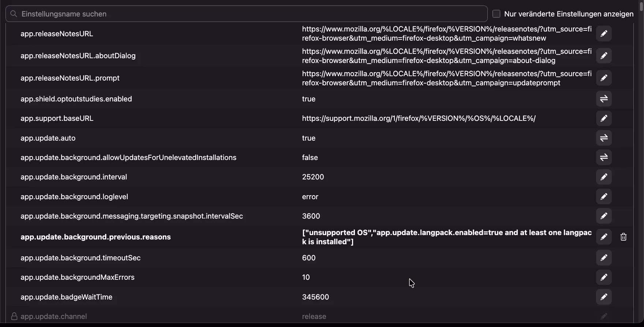
Task: Toggle app.update.auto setting
Action: pyautogui.click(x=604, y=138)
